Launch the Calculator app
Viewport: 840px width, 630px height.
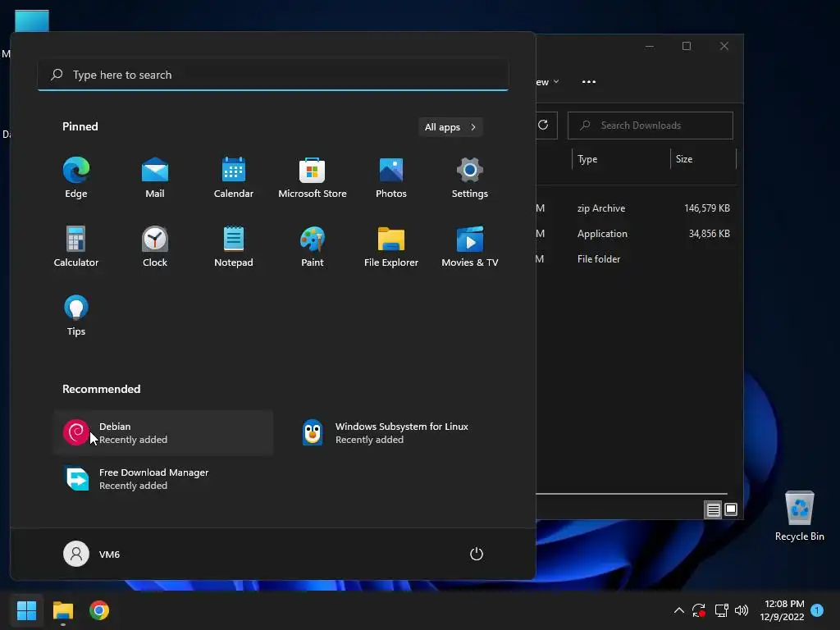[x=75, y=246]
